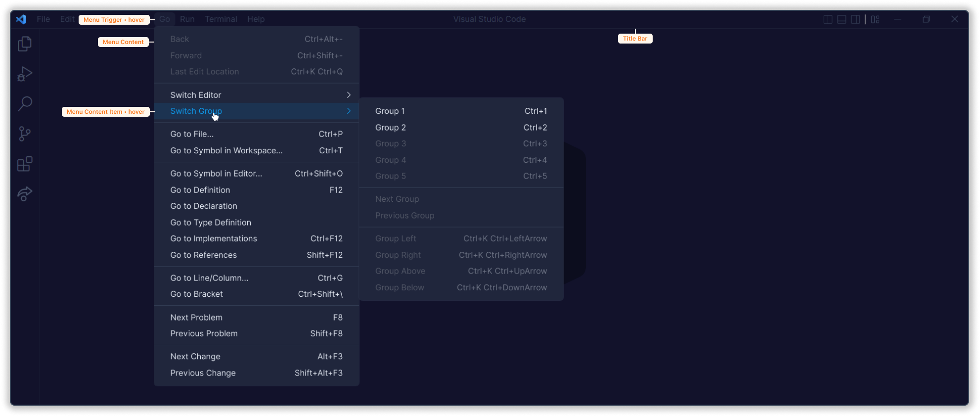The height and width of the screenshot is (417, 980).
Task: Choose Go to Symbol in Workspace...
Action: click(257, 150)
